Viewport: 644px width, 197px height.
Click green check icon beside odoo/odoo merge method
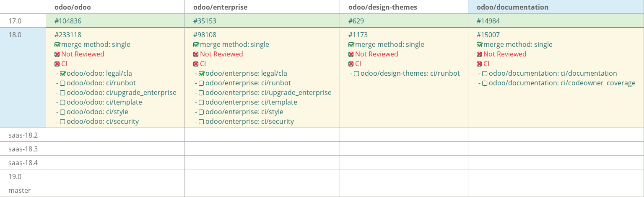pos(57,45)
